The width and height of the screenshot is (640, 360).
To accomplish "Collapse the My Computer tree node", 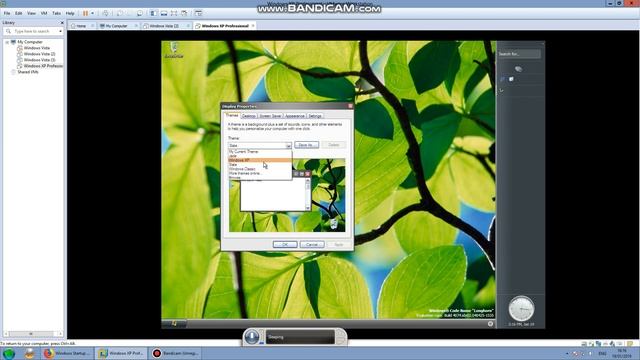I will pyautogui.click(x=7, y=42).
